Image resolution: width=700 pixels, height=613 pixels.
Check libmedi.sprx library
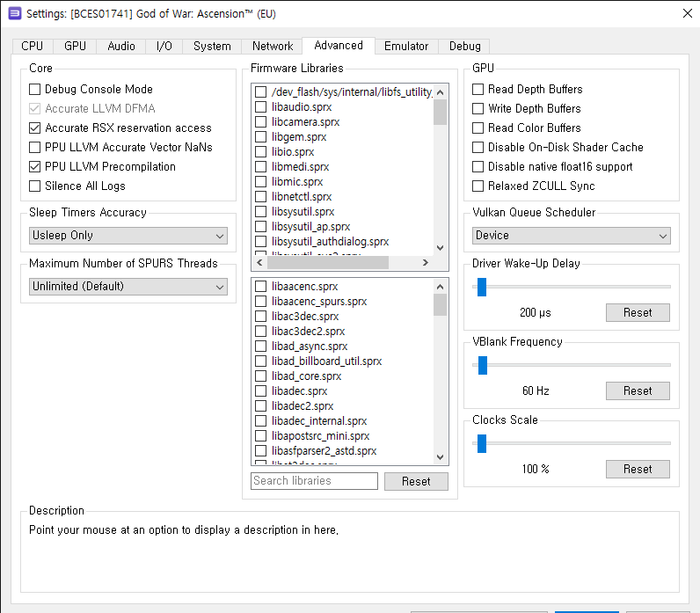point(260,167)
